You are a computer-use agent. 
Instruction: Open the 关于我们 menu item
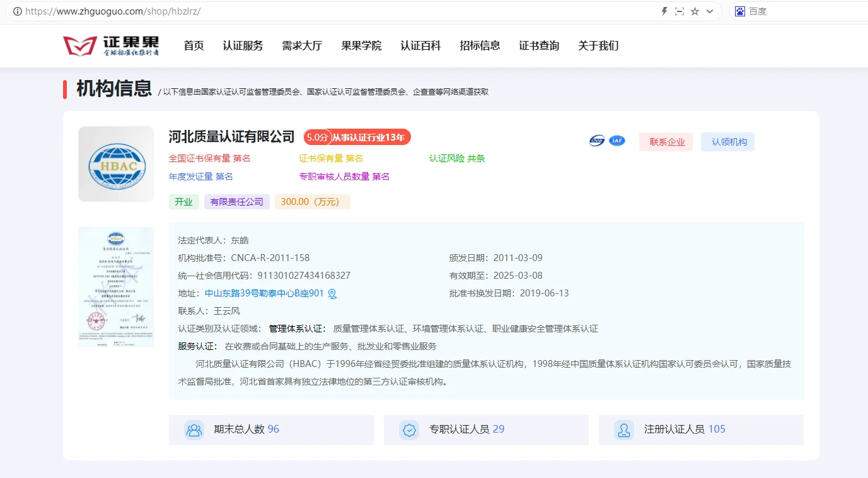pos(598,45)
